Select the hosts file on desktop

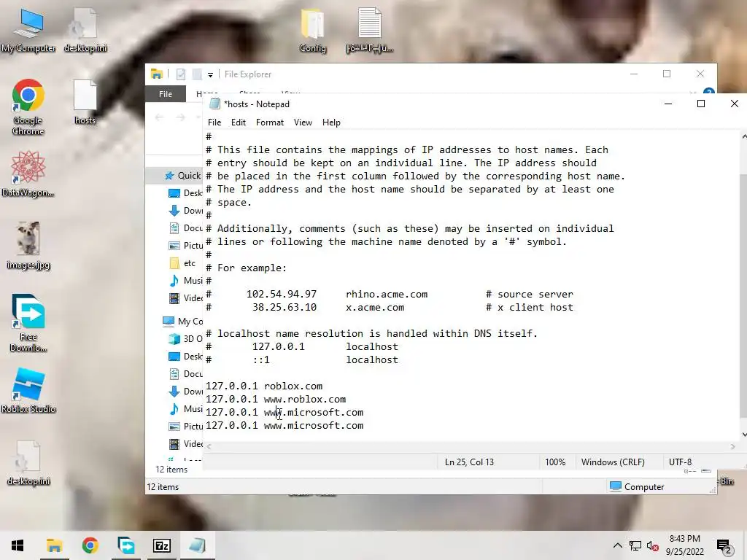(x=85, y=102)
